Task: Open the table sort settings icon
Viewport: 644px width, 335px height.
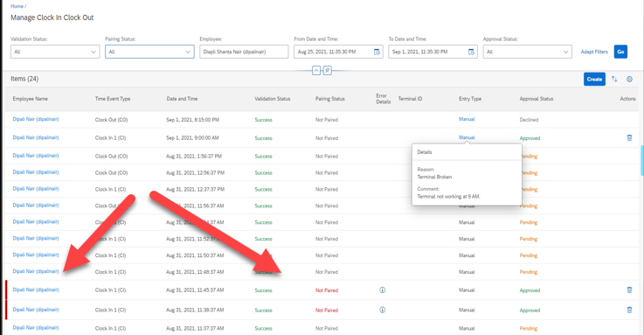Action: (x=614, y=79)
